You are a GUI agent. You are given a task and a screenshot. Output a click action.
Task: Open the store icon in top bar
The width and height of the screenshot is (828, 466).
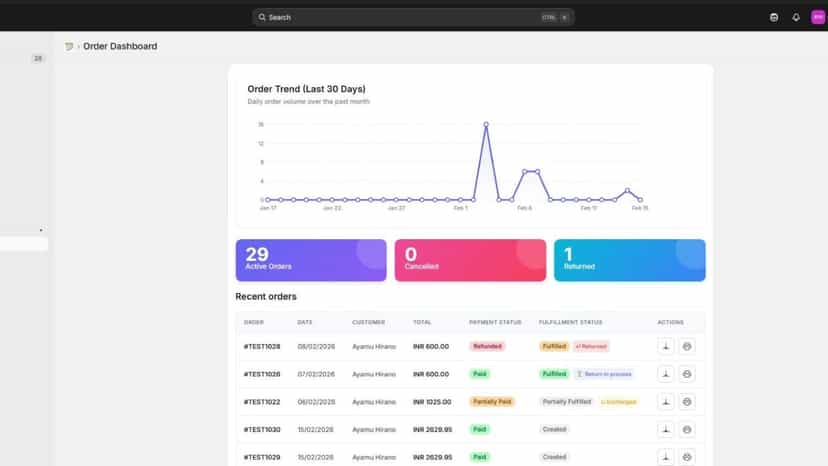pyautogui.click(x=774, y=17)
